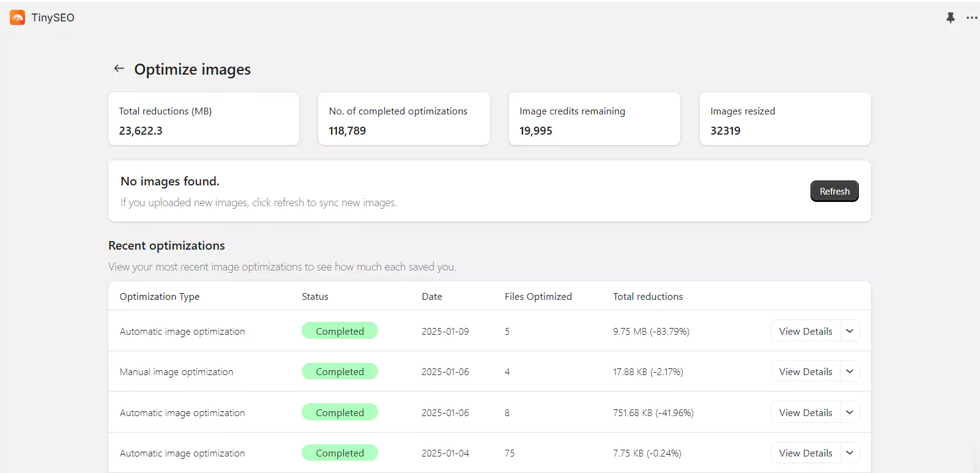Expand dropdown arrow for Manual image optimization row
This screenshot has height=473, width=980.
850,371
